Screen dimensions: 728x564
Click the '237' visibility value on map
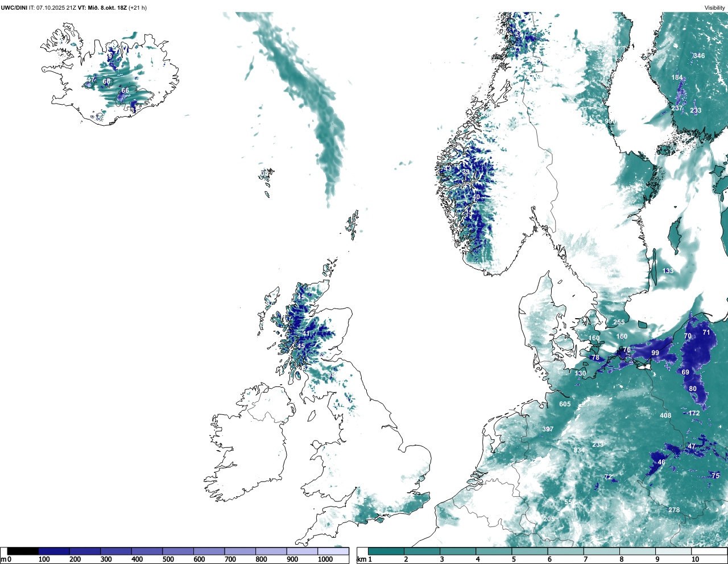click(677, 108)
